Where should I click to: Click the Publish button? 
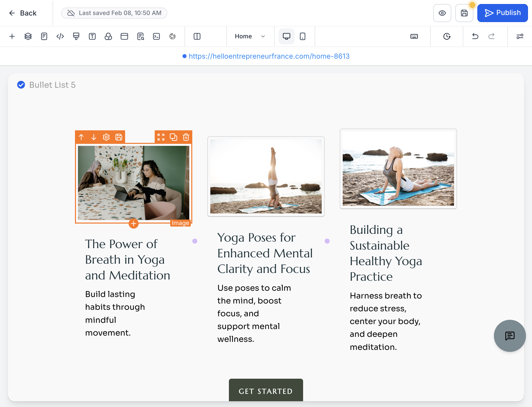pyautogui.click(x=502, y=13)
